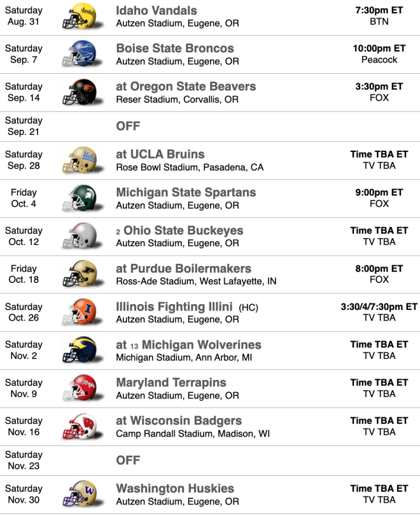Select the Oregon State Beavers black helmet

tap(83, 92)
